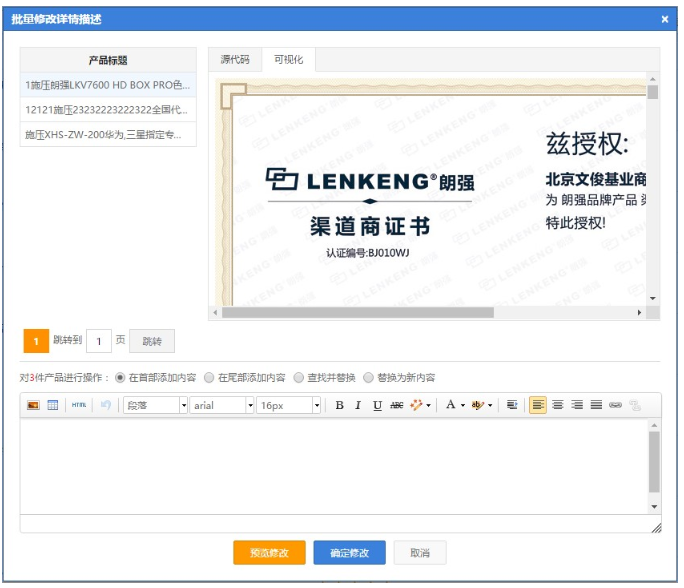Viewport: 684px width, 588px height.
Task: Toggle italic formatting
Action: (358, 405)
